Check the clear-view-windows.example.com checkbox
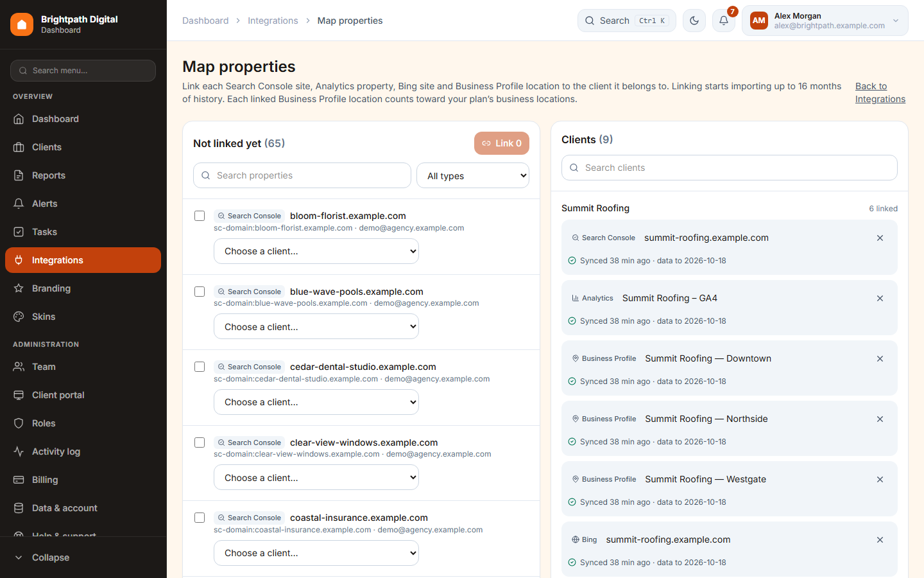Viewport: 924px width, 578px height. click(x=200, y=442)
